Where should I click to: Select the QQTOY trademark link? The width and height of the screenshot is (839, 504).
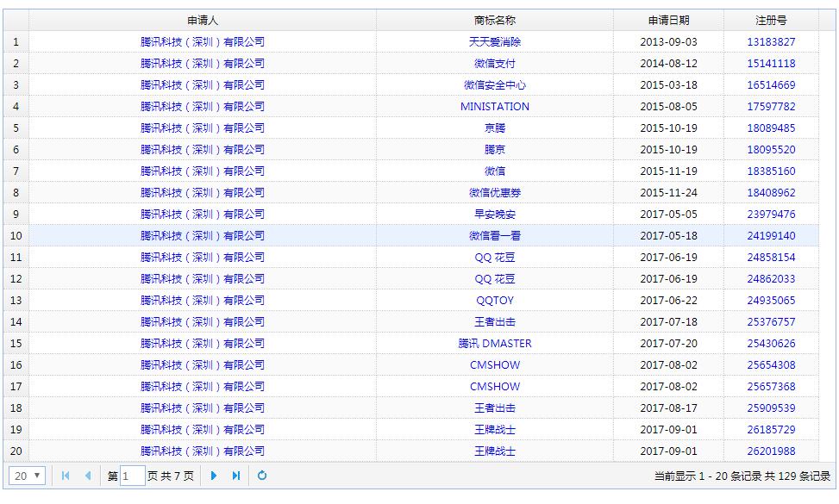point(495,301)
